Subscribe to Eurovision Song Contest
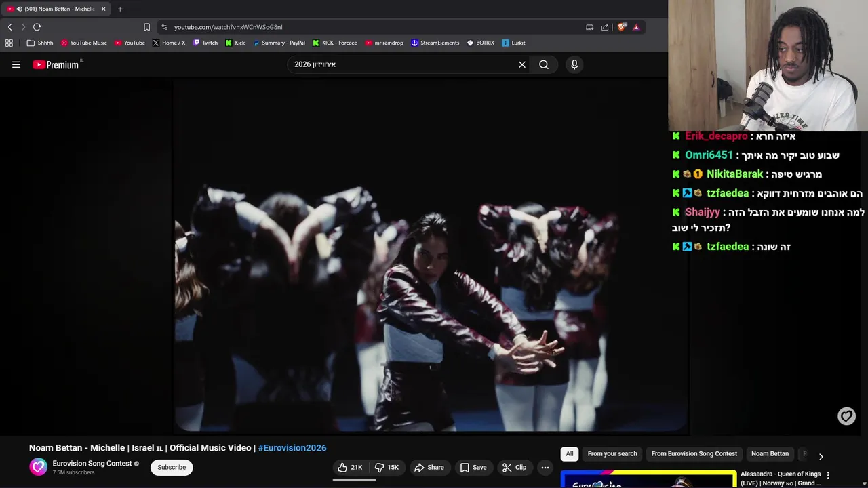The height and width of the screenshot is (488, 868). pos(172,467)
